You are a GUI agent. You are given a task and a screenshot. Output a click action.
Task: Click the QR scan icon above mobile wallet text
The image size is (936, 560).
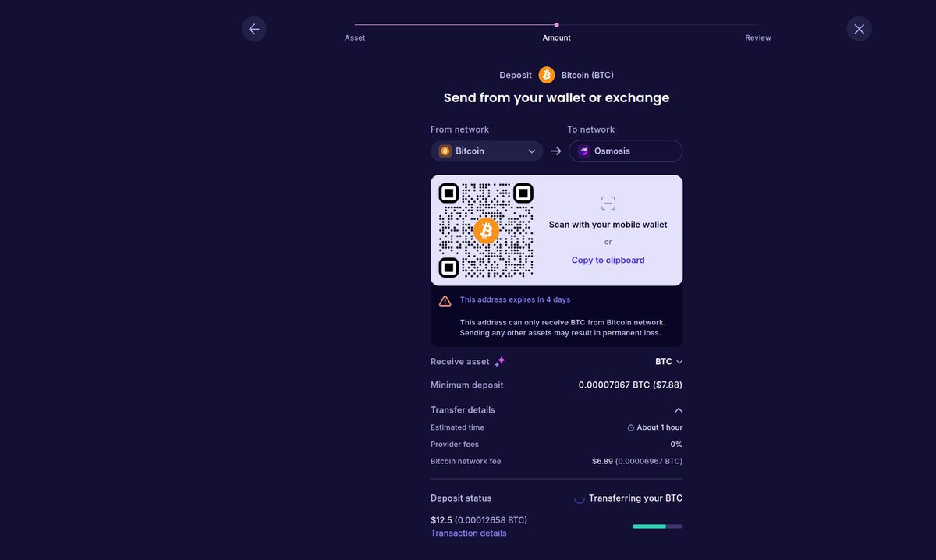(x=608, y=203)
